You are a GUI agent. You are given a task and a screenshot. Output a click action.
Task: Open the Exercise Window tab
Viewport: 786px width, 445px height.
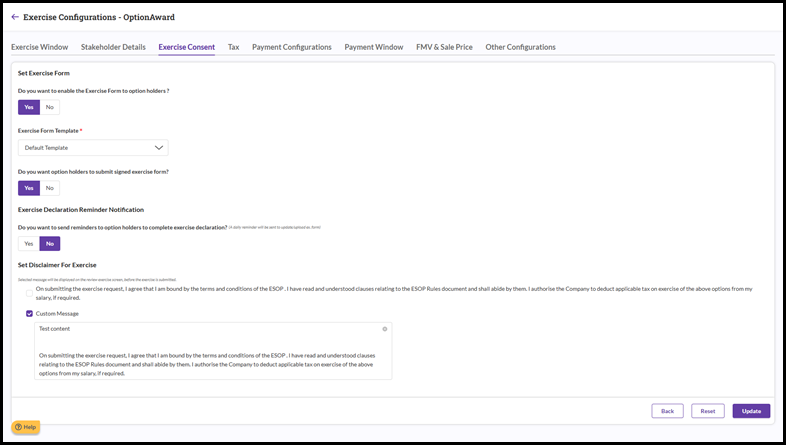point(40,47)
